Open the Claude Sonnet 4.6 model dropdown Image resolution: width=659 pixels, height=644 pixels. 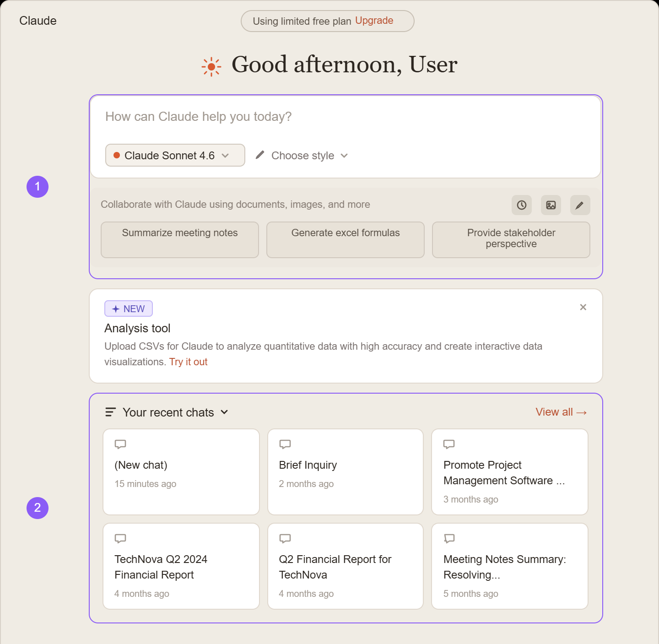click(175, 156)
